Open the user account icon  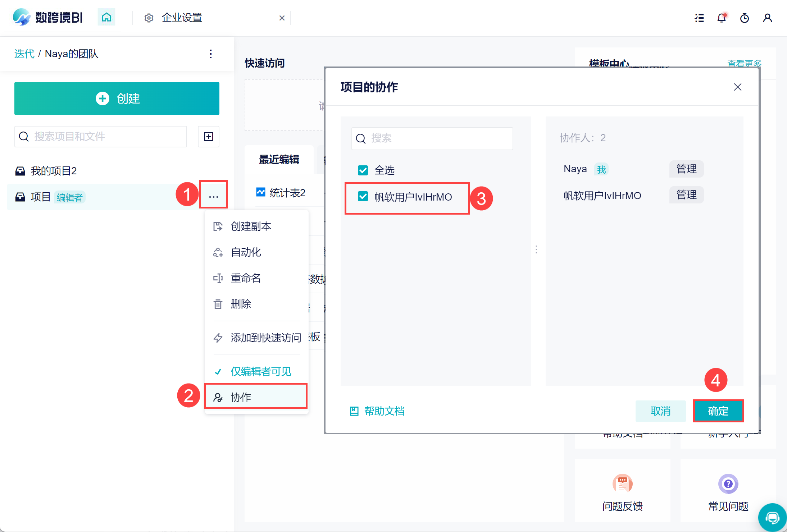[767, 18]
